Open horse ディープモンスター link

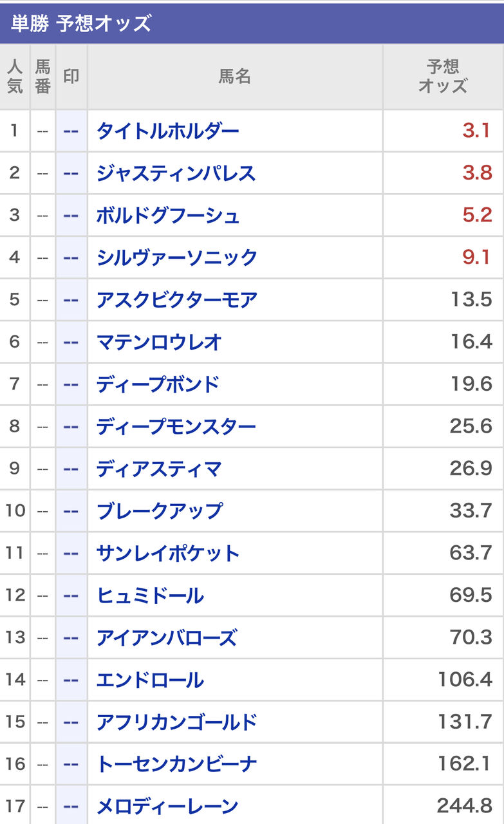pos(176,426)
